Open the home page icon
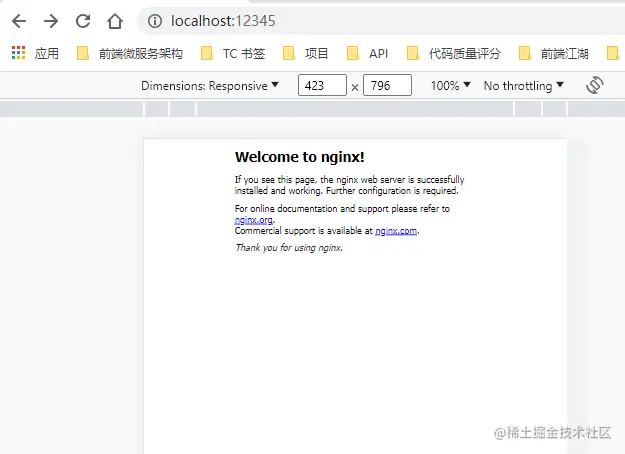Viewport: 625px width, 454px height. (x=115, y=21)
